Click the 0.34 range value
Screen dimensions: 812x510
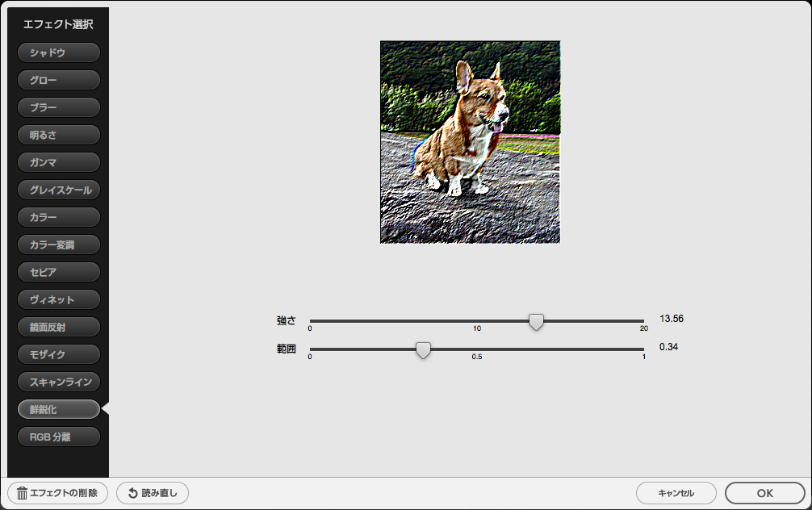668,347
